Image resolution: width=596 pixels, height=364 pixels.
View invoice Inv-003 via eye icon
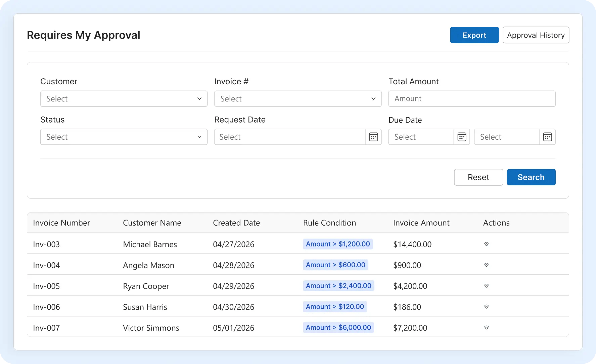click(486, 244)
